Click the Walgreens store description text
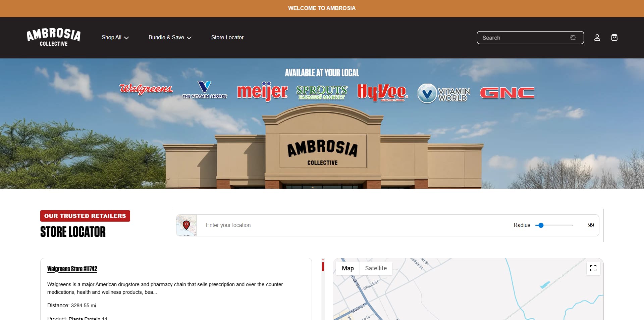The width and height of the screenshot is (644, 320). point(165,288)
